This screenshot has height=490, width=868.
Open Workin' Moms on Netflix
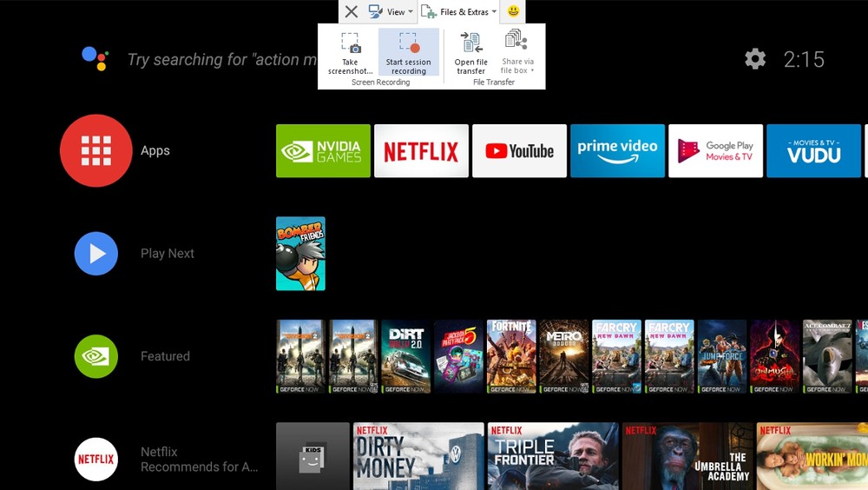(x=812, y=456)
